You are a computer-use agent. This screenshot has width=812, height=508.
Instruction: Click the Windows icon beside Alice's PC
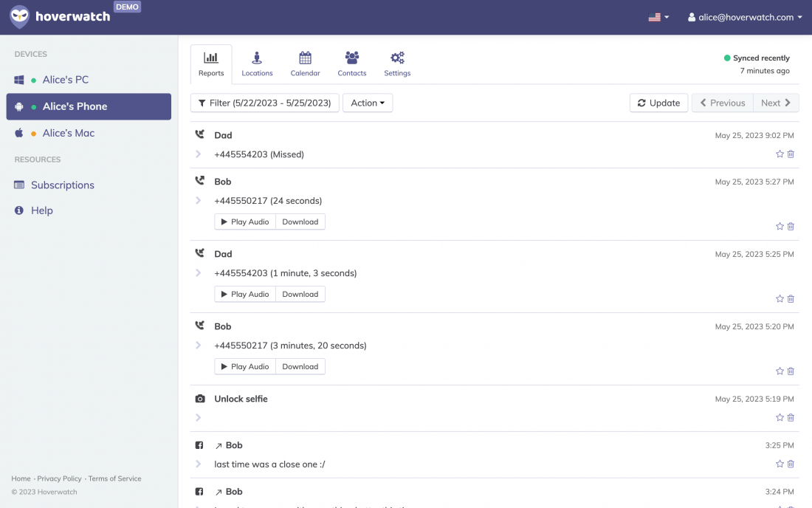pos(19,80)
